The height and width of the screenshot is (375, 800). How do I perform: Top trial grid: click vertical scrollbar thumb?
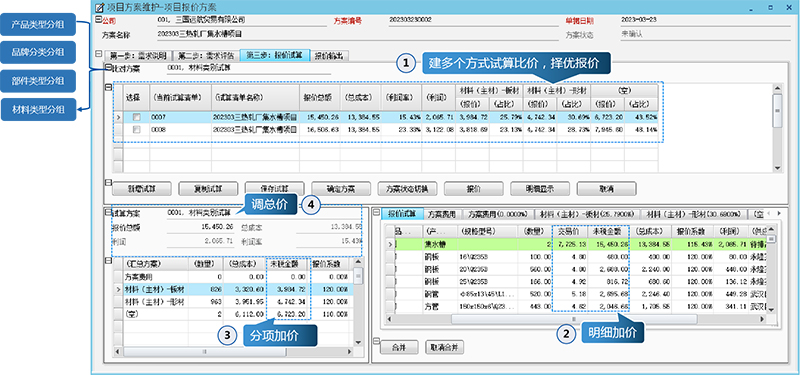[x=778, y=111]
